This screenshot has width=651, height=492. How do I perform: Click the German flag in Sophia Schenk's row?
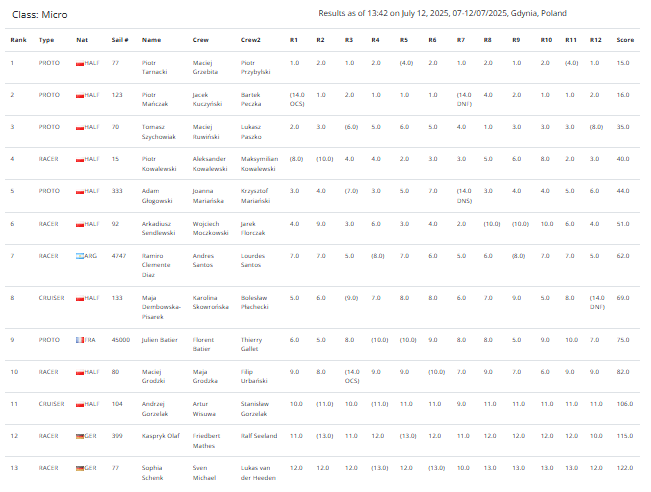tap(80, 468)
